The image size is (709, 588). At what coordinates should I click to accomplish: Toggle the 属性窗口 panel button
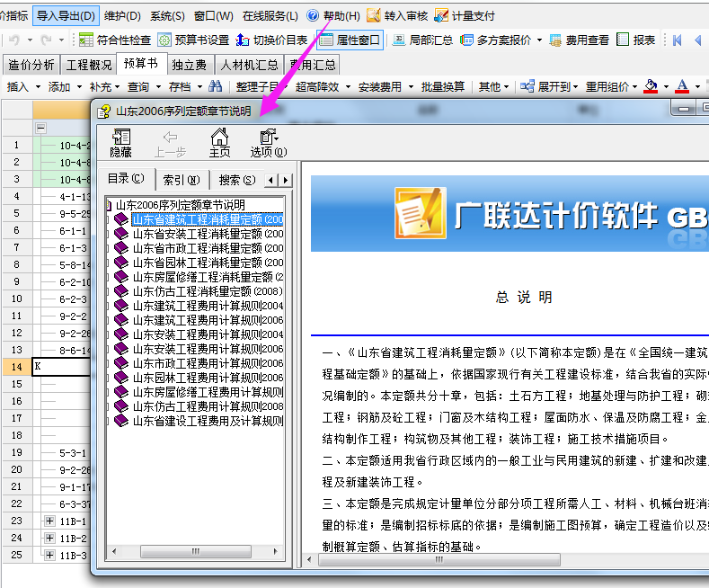[350, 40]
